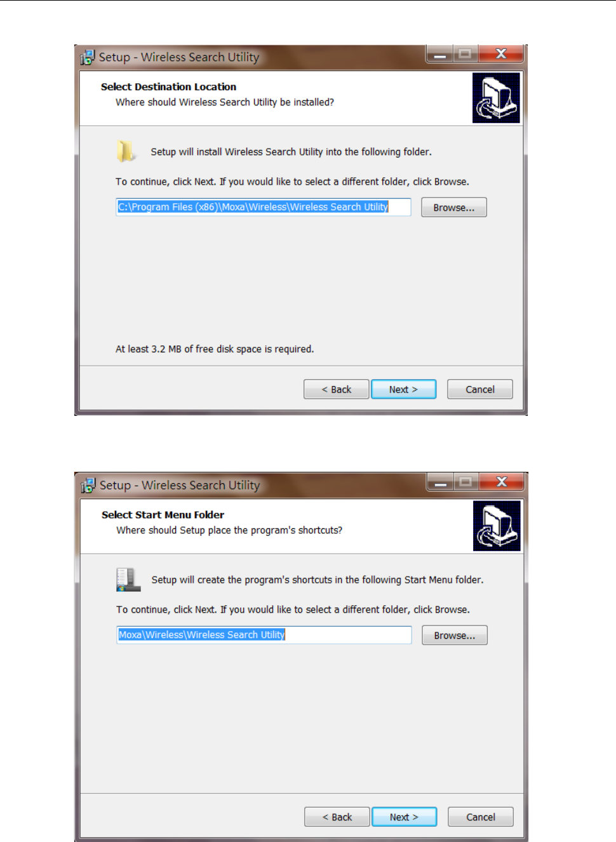This screenshot has height=842, width=616.
Task: Cancel setup in the Select Destination Location dialog
Action: click(x=480, y=389)
